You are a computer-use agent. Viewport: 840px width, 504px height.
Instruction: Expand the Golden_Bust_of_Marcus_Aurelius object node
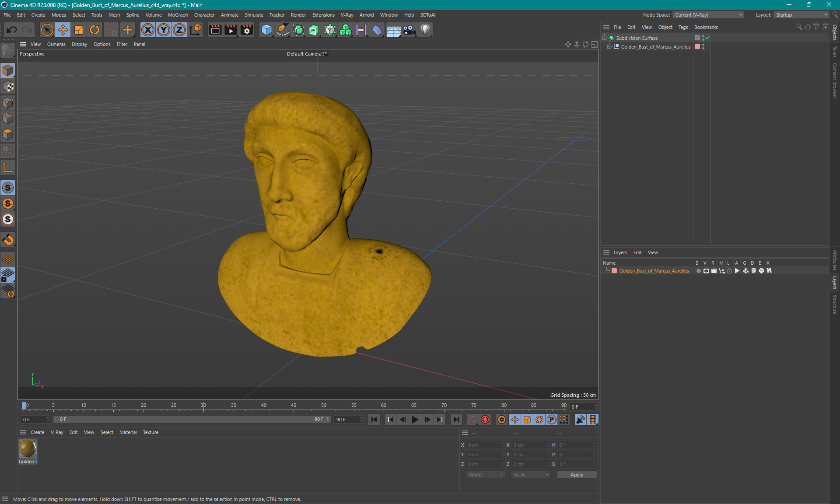coord(609,47)
